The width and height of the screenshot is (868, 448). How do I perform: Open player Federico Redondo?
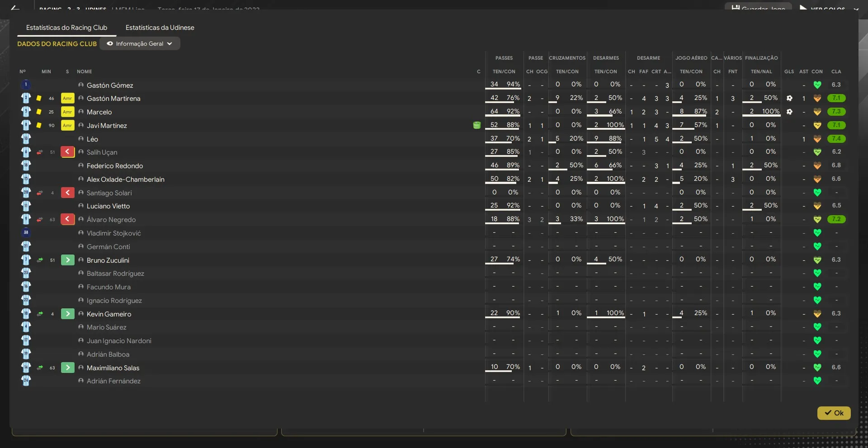(115, 166)
